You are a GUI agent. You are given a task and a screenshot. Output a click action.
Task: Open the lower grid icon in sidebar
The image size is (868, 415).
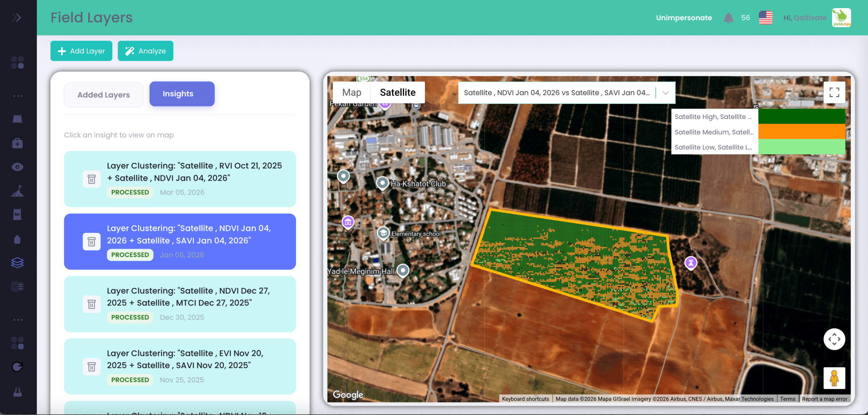[x=17, y=343]
